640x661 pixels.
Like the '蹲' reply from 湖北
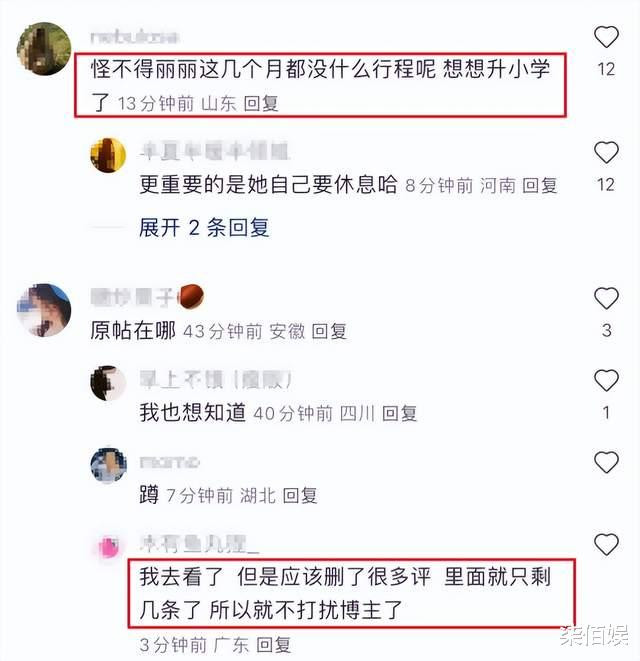click(606, 462)
